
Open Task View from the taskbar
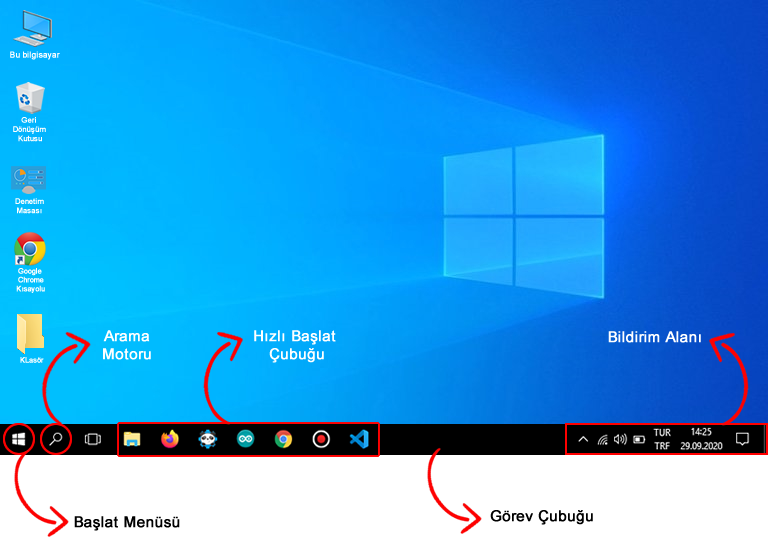tap(93, 439)
